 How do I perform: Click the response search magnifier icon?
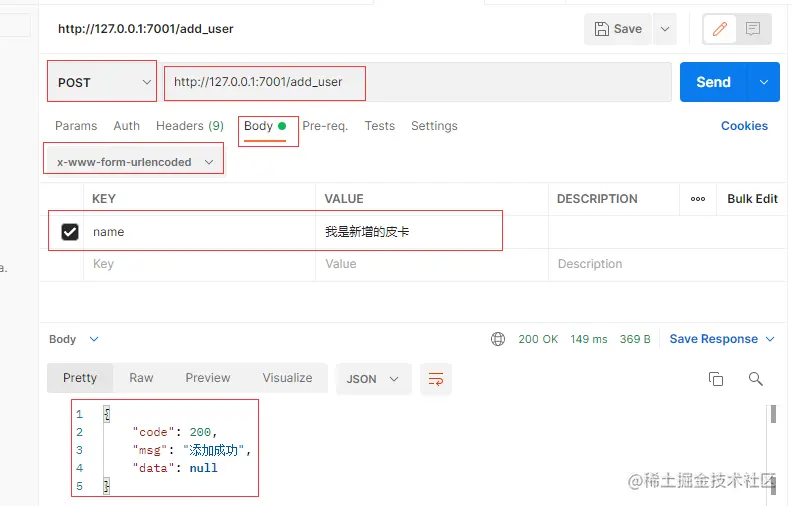click(x=756, y=379)
